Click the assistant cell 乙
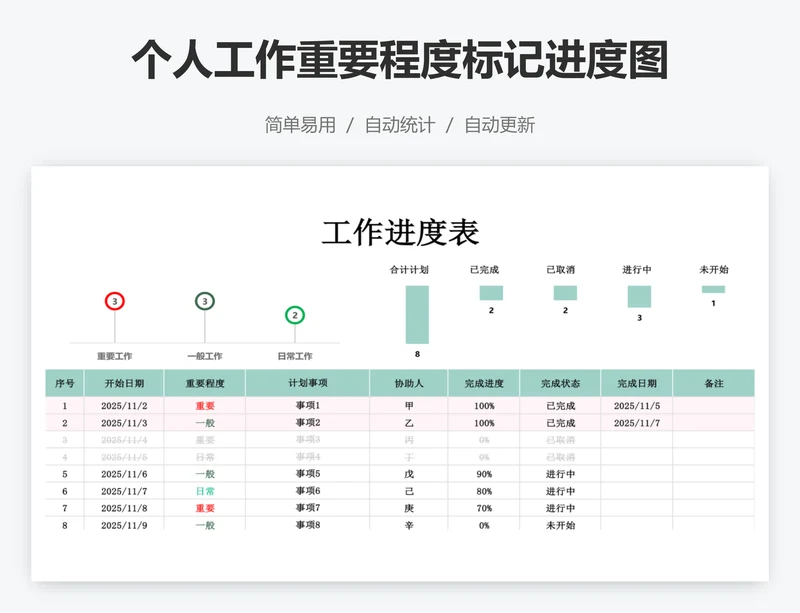The width and height of the screenshot is (800, 613). tap(409, 423)
